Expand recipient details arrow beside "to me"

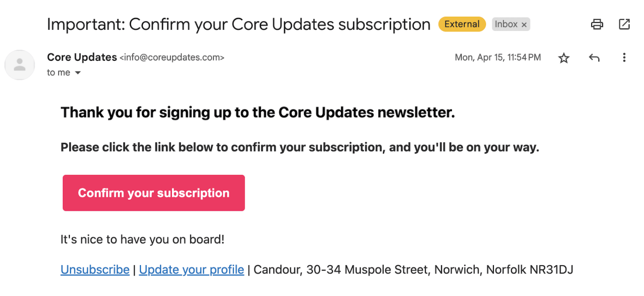pos(78,73)
